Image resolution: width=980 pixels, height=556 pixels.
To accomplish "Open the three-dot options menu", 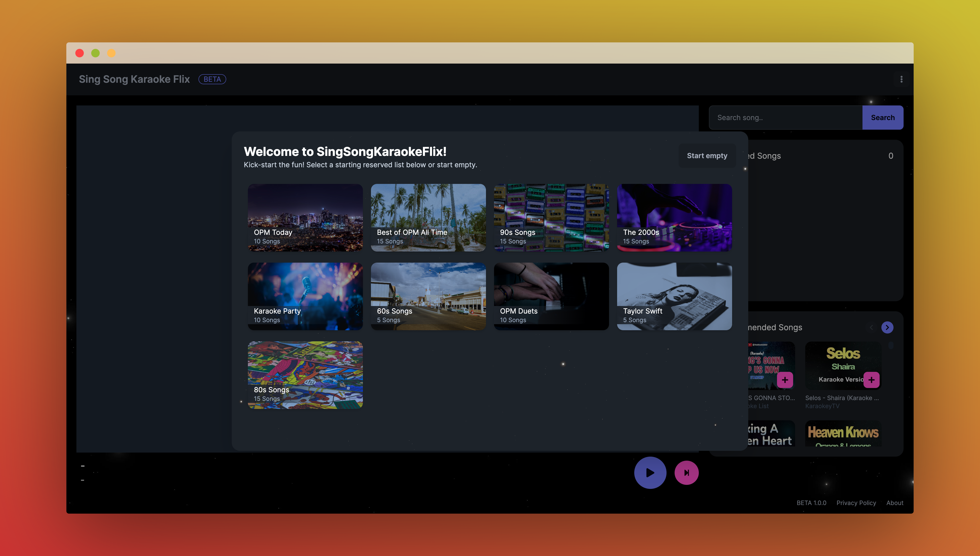I will (x=901, y=79).
